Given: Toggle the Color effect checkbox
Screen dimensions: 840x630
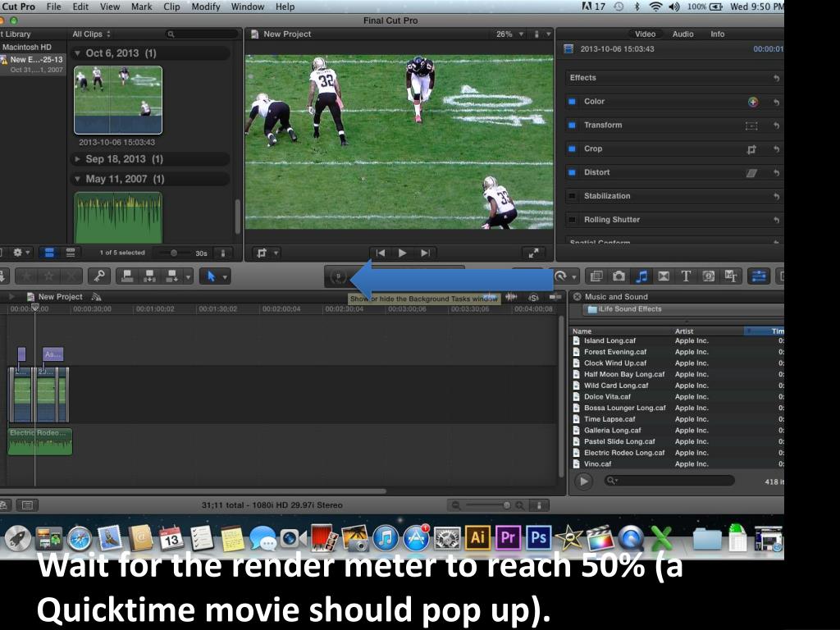Looking at the screenshot, I should point(572,102).
